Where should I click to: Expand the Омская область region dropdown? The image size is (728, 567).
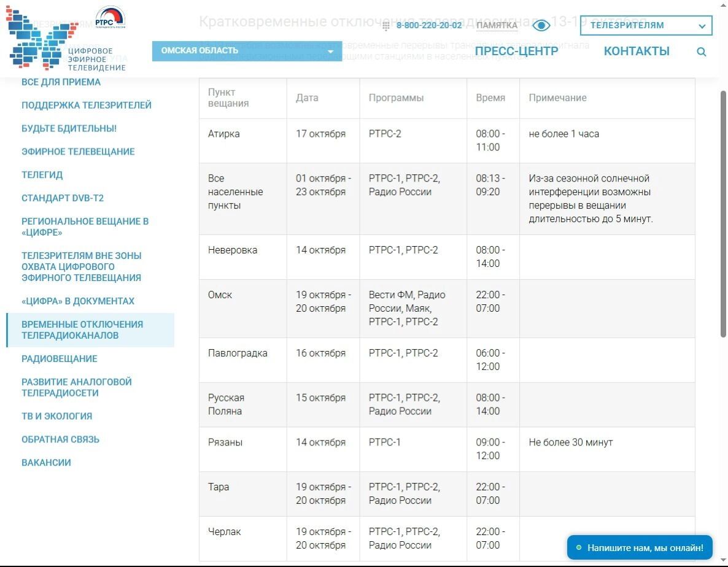(x=247, y=51)
